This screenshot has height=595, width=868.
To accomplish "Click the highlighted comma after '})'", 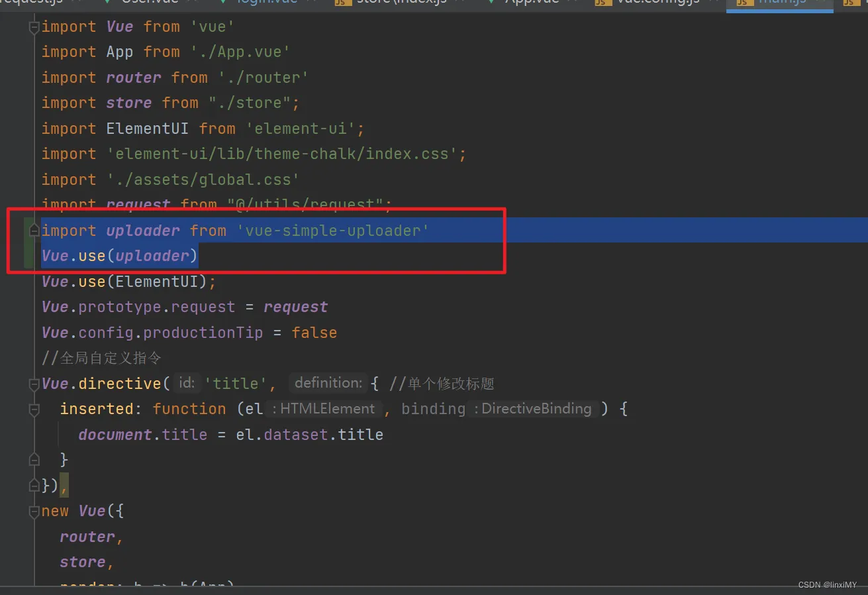I will [64, 486].
